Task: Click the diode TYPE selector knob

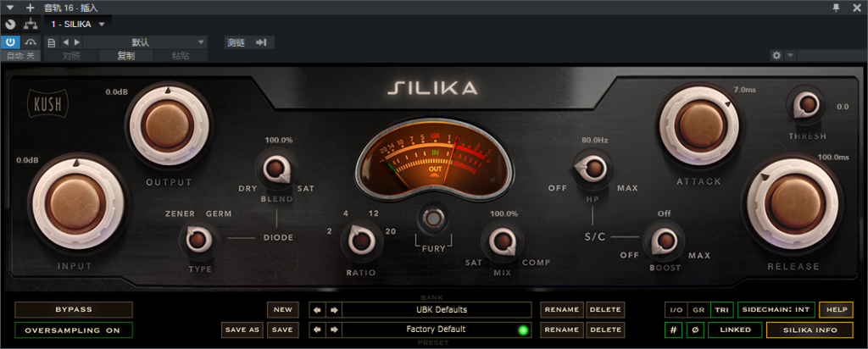Action: [200, 240]
